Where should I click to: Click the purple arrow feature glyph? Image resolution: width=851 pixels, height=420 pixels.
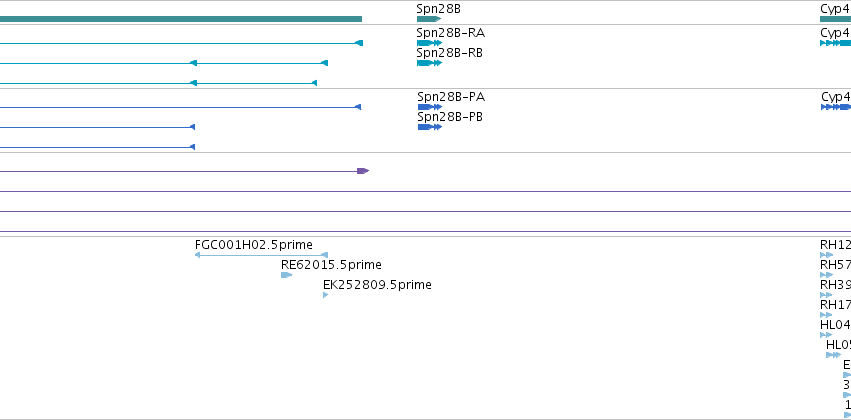pyautogui.click(x=363, y=171)
